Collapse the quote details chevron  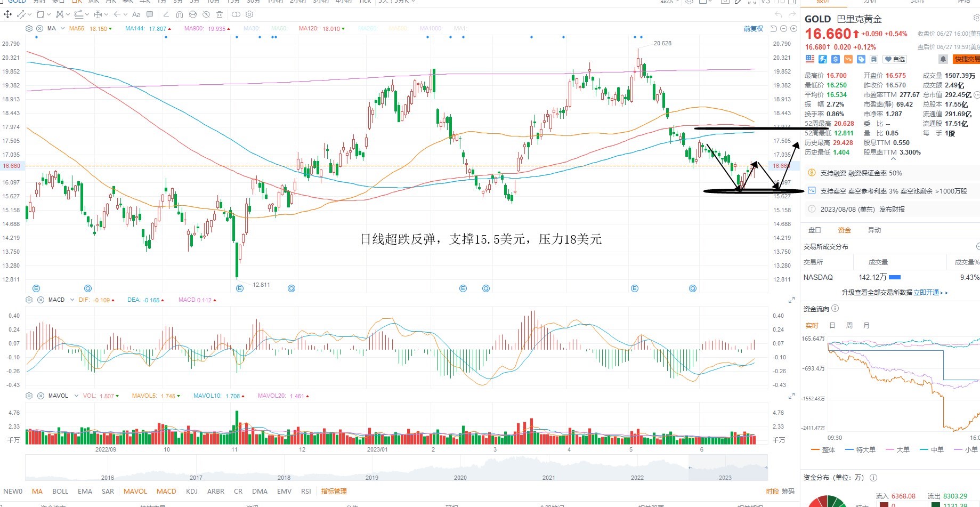pyautogui.click(x=894, y=158)
